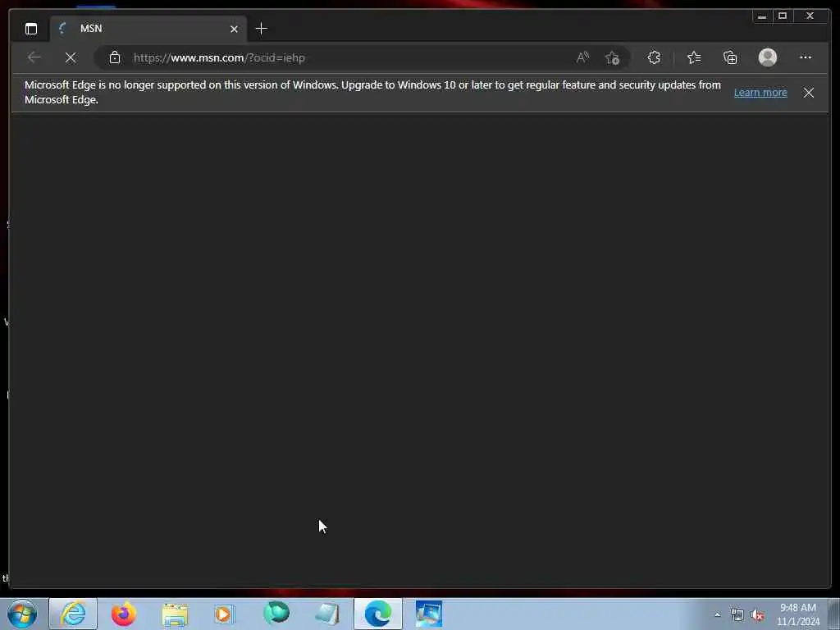Viewport: 840px width, 630px height.
Task: Open the user profile avatar
Action: click(x=768, y=57)
